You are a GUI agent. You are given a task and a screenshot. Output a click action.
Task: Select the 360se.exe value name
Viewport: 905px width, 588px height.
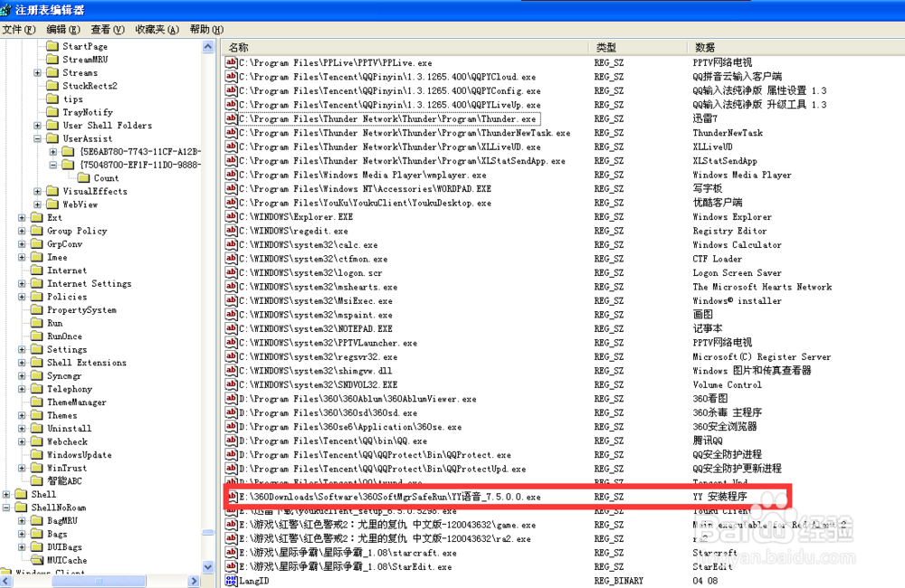[350, 426]
